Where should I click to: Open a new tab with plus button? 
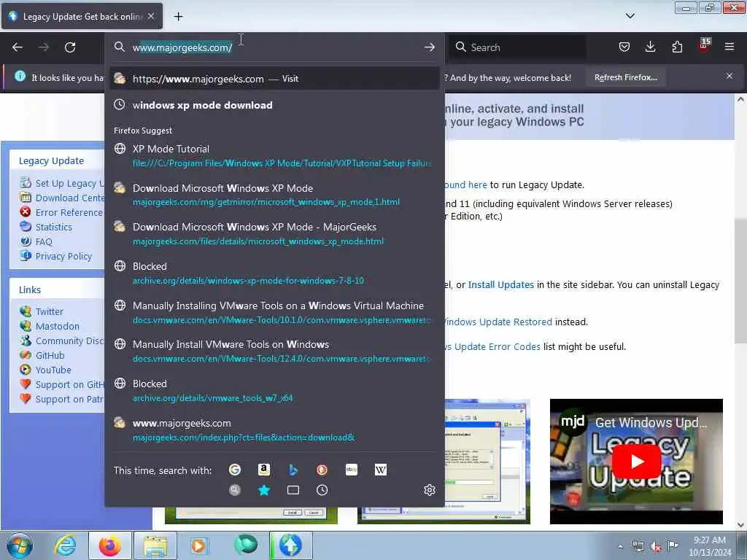click(178, 17)
